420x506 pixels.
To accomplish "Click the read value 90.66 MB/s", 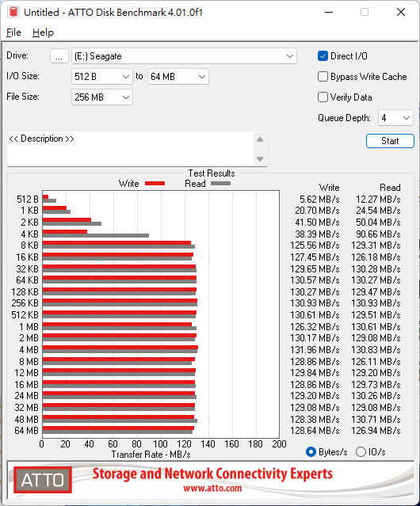I will point(378,234).
